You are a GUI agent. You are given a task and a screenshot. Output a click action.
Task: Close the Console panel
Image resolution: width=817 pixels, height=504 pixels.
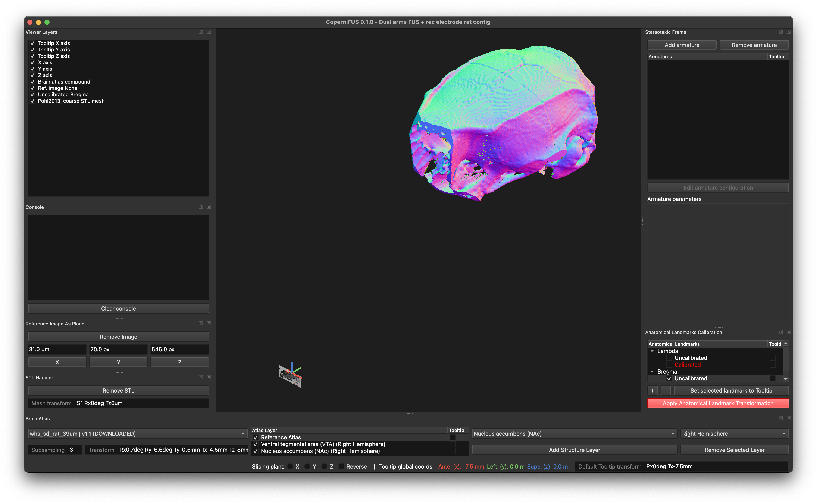pos(209,207)
